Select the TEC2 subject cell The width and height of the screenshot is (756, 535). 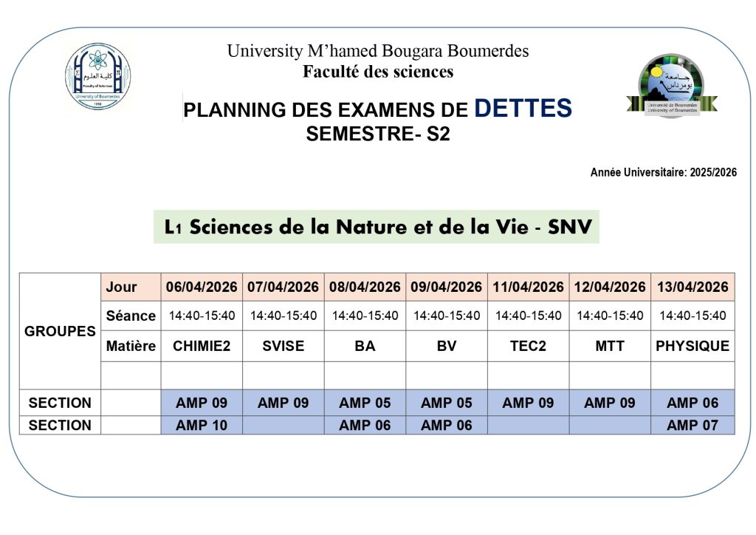point(528,346)
